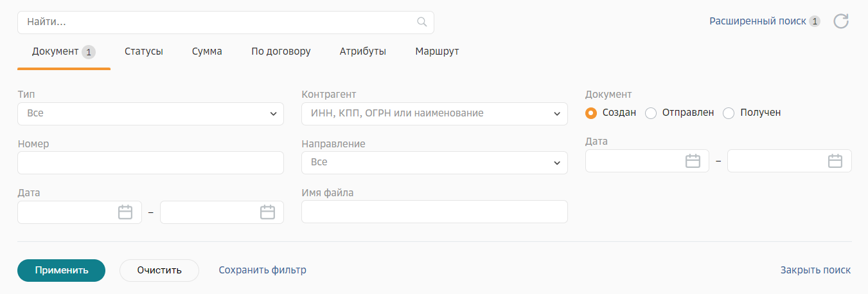Open calendar for document Дата end field
Viewport: 868px width, 294px height.
[835, 161]
